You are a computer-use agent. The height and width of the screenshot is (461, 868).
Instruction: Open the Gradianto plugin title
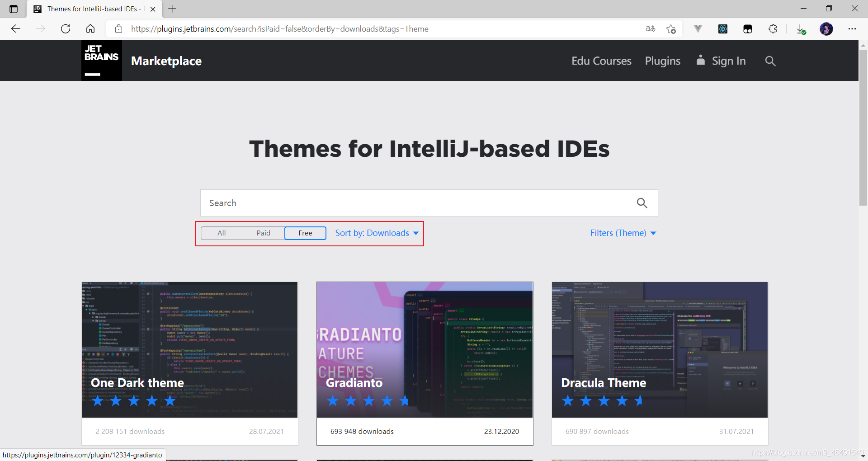point(354,383)
